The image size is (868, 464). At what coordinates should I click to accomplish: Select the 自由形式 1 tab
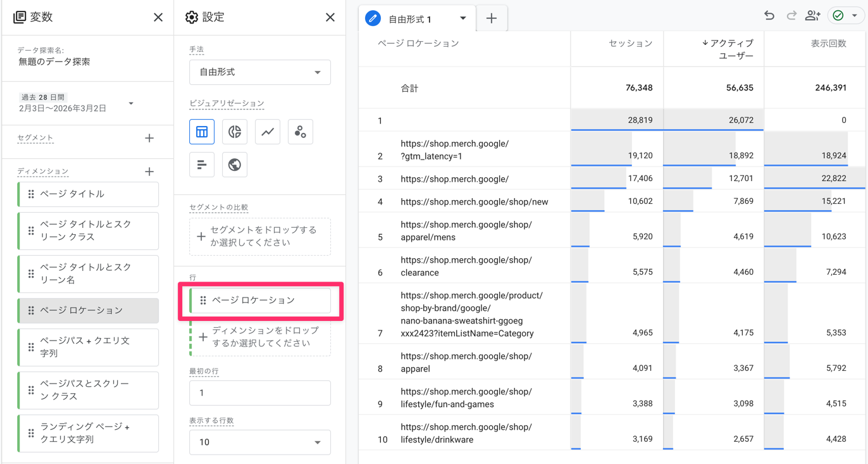click(x=410, y=19)
